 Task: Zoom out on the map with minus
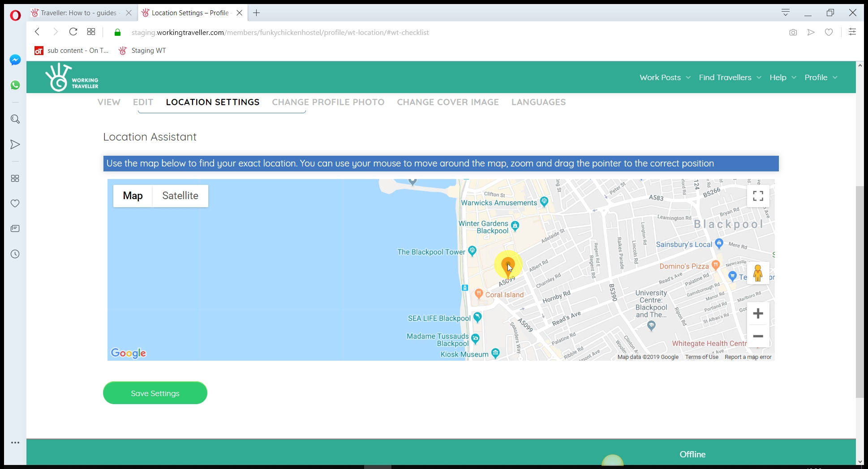[758, 336]
